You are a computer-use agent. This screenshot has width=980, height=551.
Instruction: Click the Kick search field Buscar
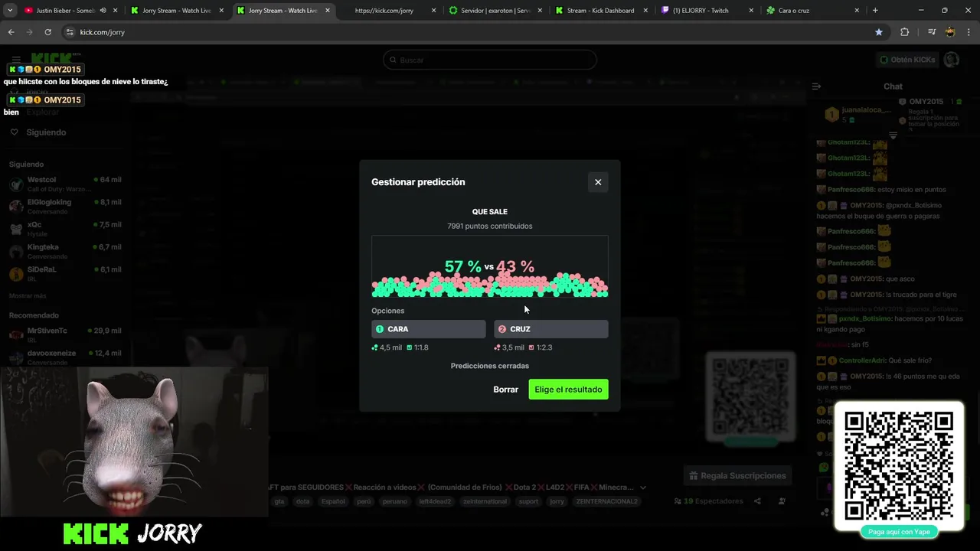(x=490, y=60)
